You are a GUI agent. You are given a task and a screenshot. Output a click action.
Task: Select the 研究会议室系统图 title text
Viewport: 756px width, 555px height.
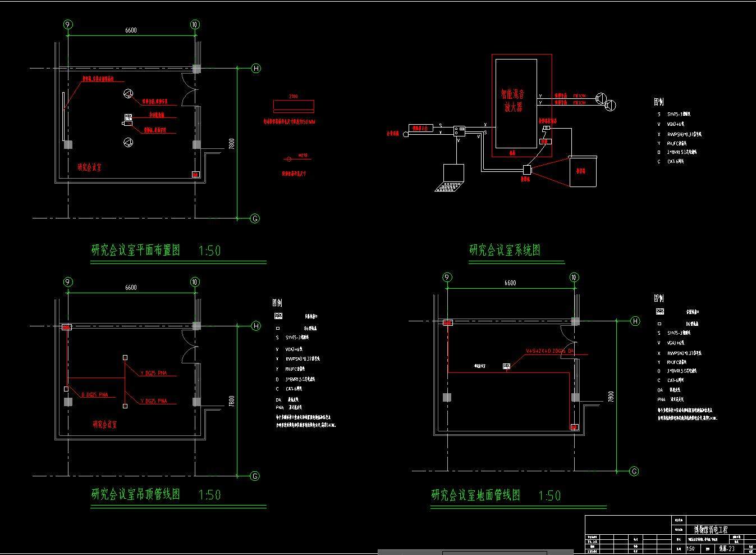(505, 250)
